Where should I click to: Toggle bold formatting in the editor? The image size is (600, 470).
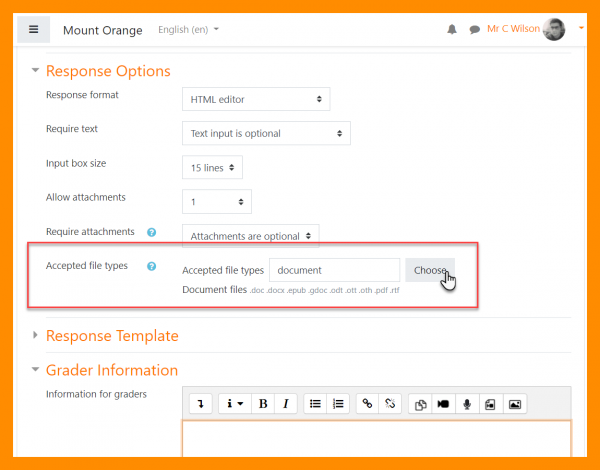coord(263,404)
